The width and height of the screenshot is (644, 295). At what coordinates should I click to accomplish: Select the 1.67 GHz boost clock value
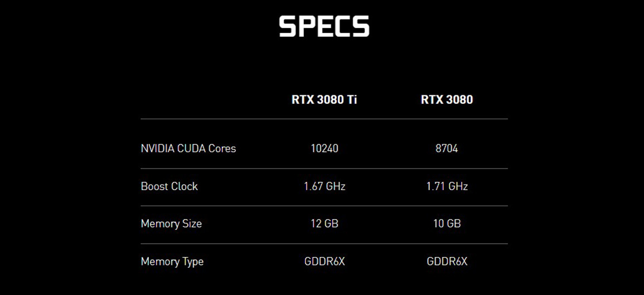point(325,186)
